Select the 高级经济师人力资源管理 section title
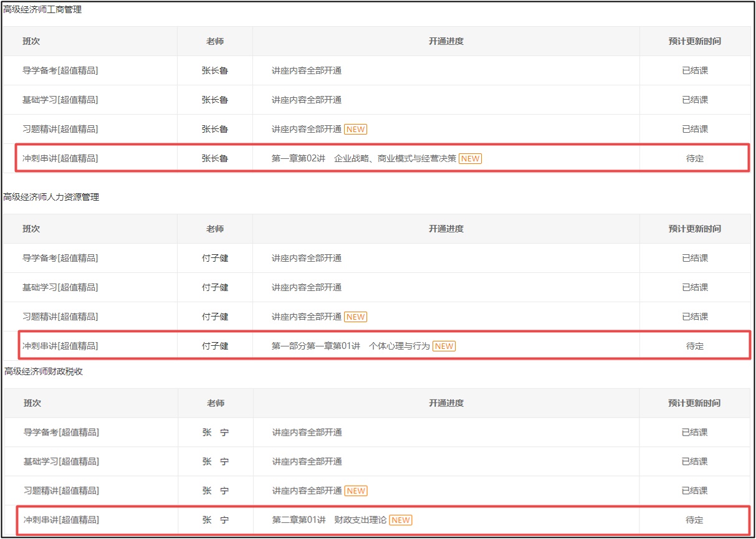 pos(52,197)
